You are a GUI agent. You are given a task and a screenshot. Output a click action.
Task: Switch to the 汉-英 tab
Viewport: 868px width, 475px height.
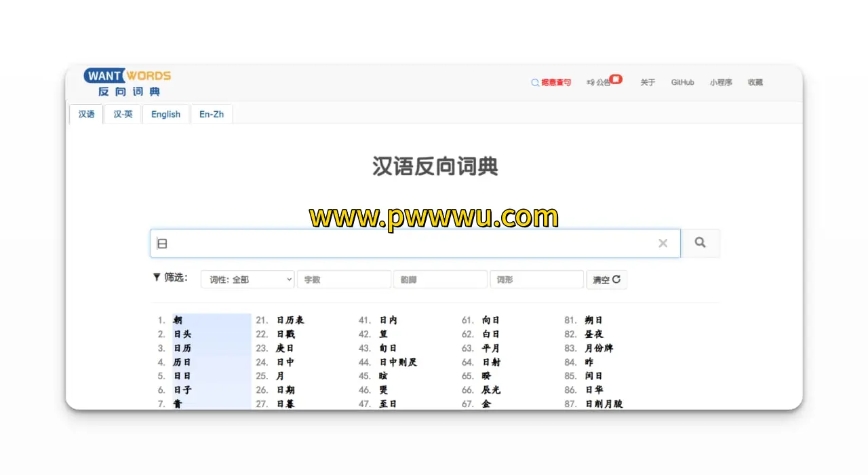(x=123, y=114)
